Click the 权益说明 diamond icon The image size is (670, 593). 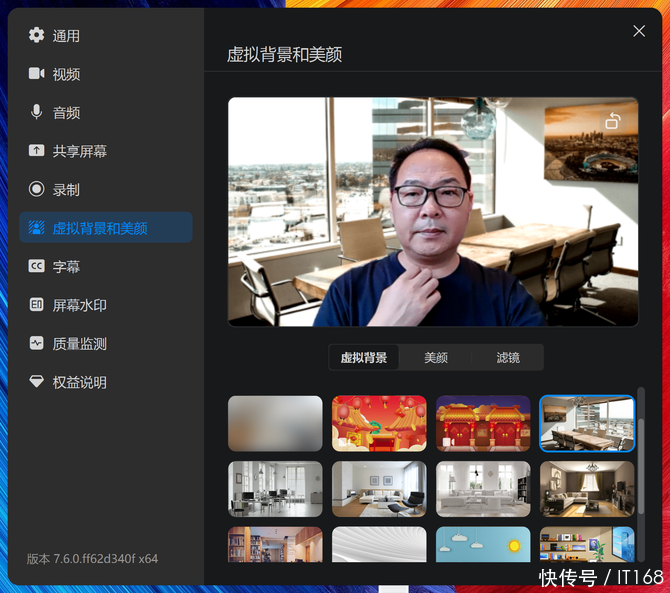pos(37,382)
